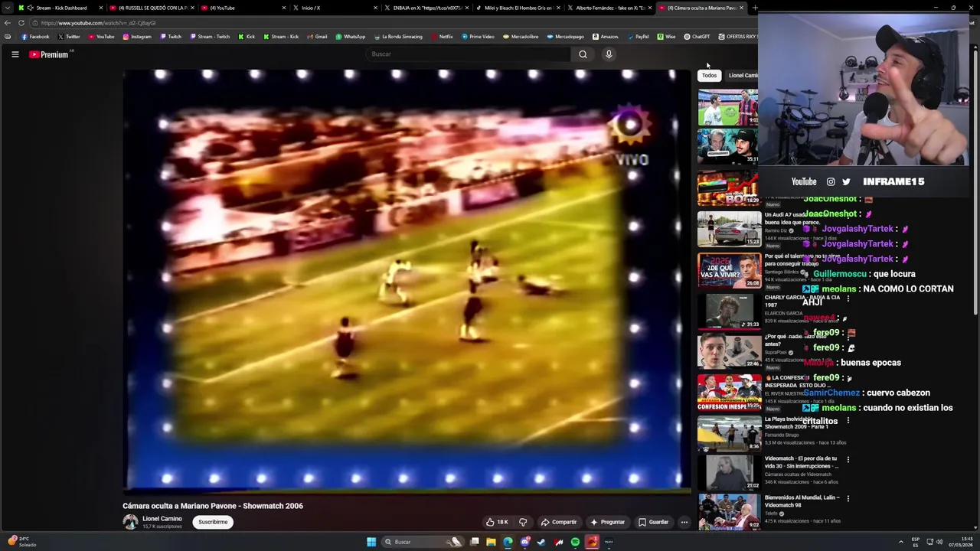Open options for Videomatch El peor día

[848, 460]
